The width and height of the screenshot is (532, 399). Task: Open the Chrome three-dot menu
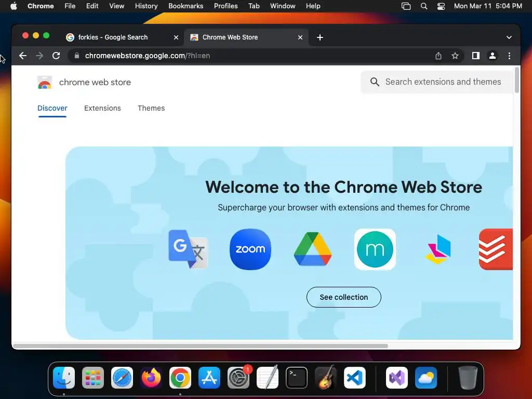(509, 56)
